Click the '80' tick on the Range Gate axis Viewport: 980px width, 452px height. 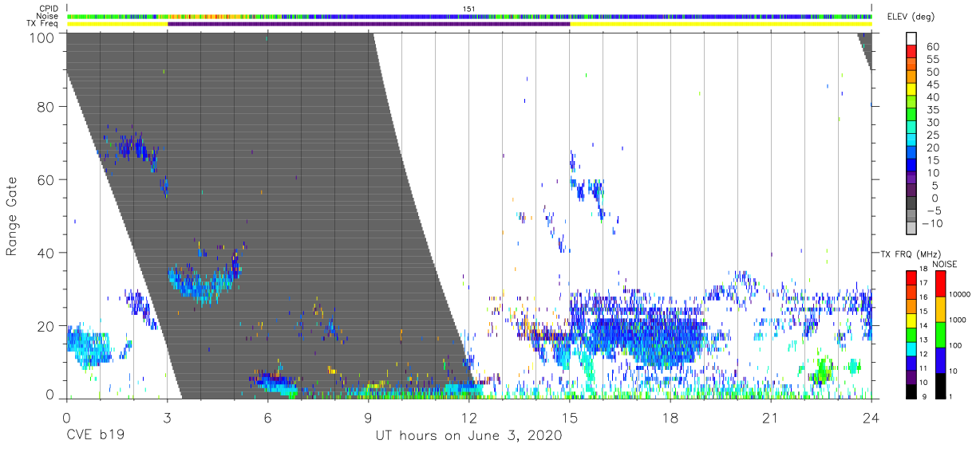coord(45,106)
